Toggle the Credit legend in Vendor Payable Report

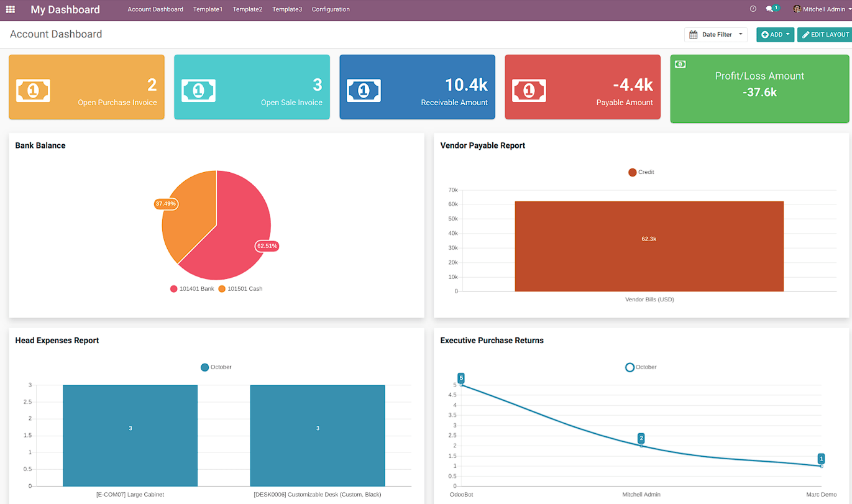point(641,172)
